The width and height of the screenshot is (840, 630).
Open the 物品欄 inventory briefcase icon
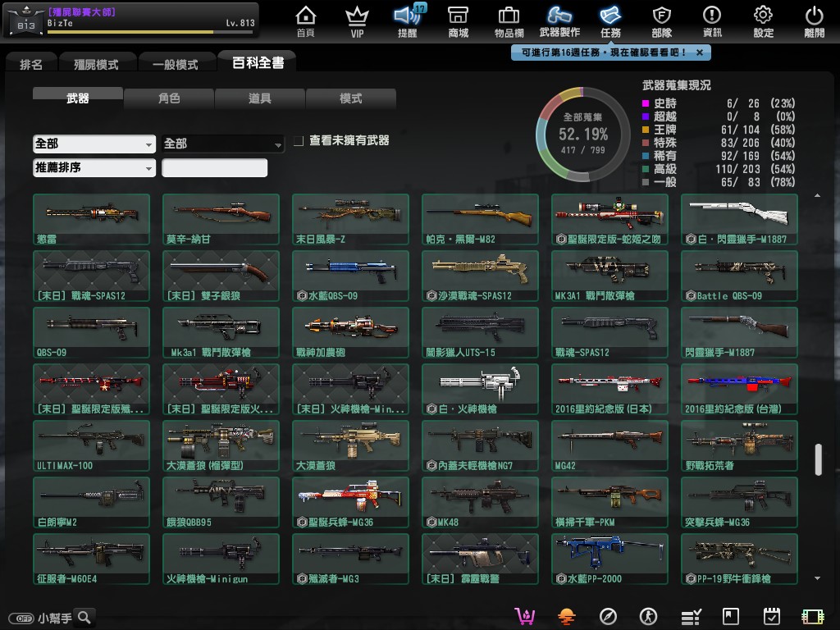pos(509,21)
